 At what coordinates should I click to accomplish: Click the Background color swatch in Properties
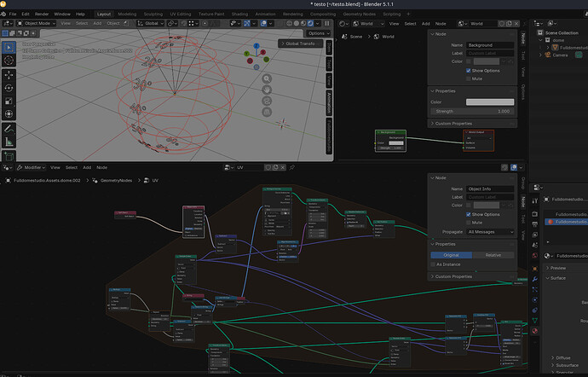click(490, 102)
